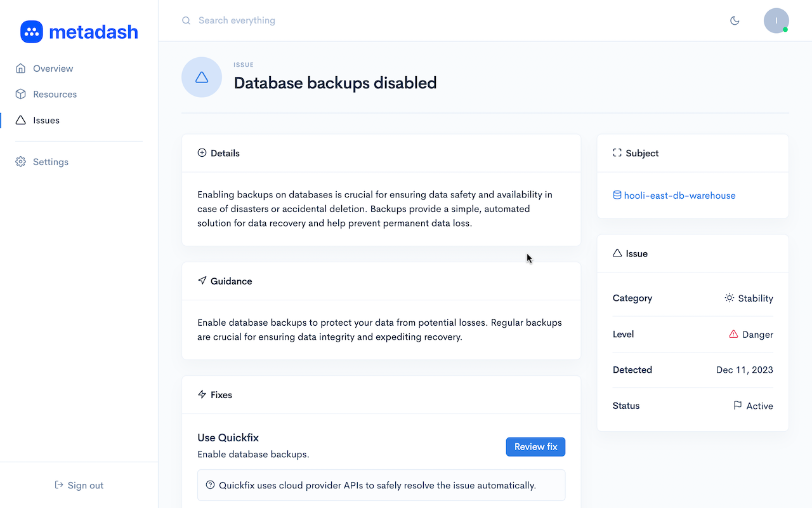Select Issues in the sidebar
Viewport: 812px width, 508px height.
(x=46, y=121)
